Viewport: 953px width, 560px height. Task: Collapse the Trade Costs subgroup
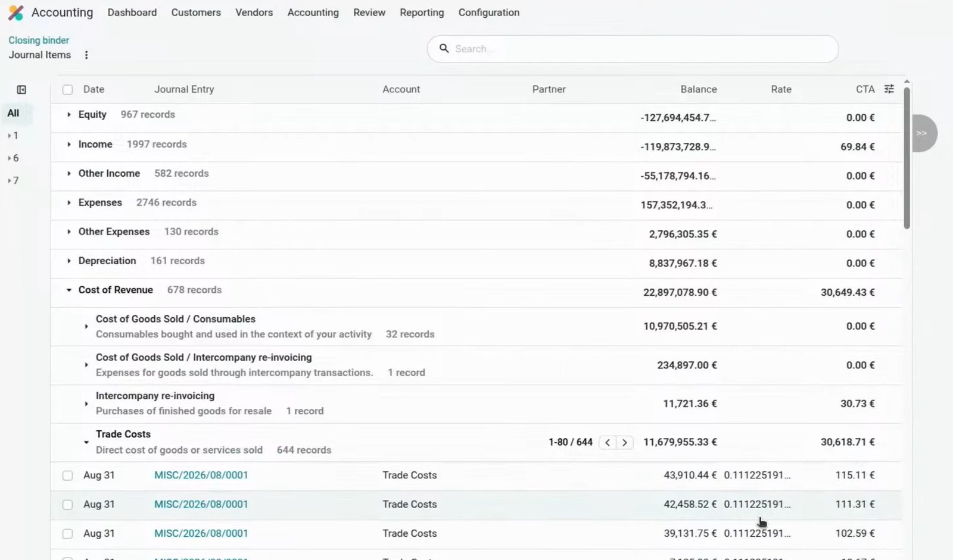pos(86,442)
